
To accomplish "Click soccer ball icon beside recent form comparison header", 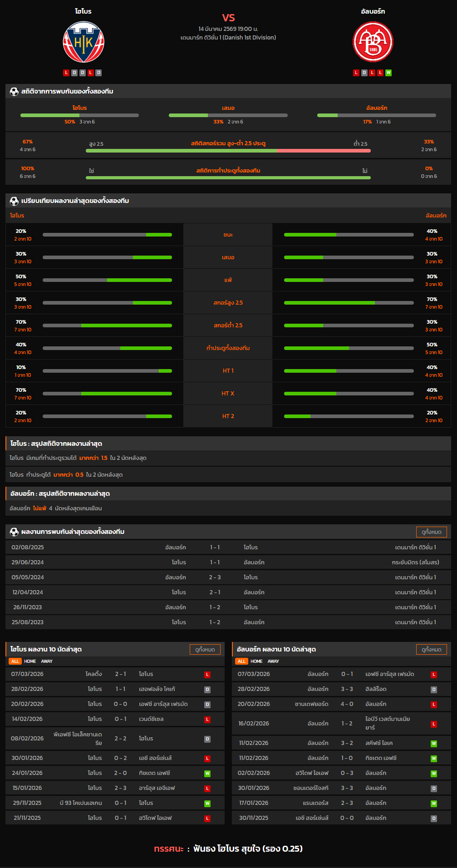I will point(14,201).
